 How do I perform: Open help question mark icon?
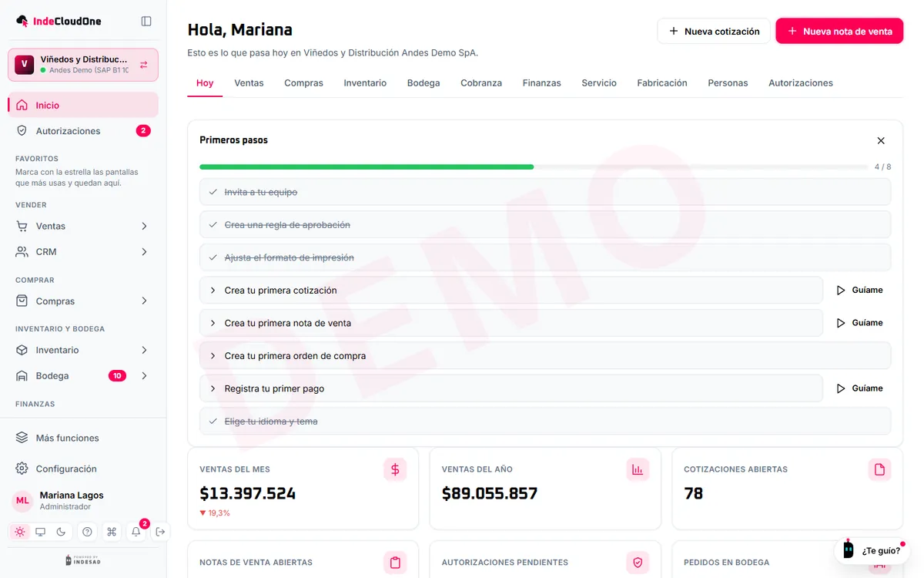87,532
